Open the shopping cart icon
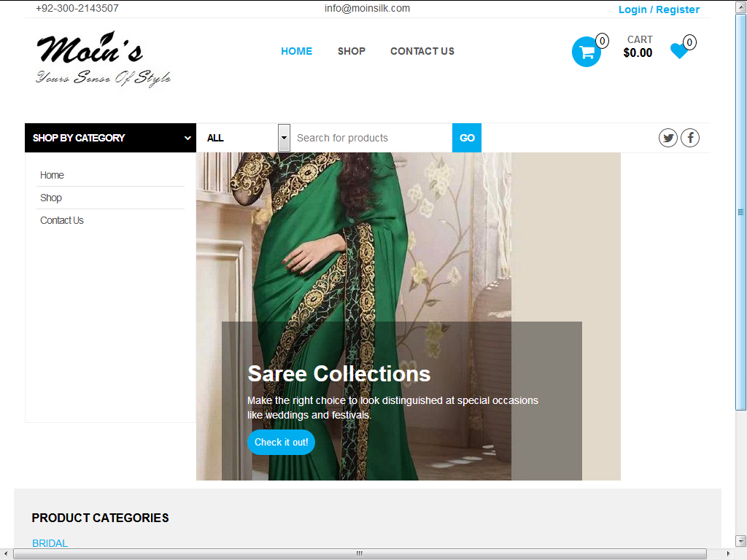The image size is (747, 560). point(586,52)
